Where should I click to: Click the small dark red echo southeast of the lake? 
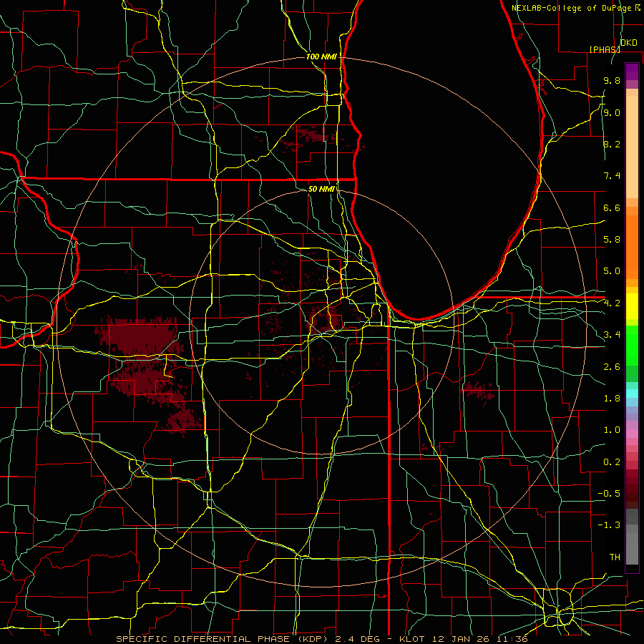pyautogui.click(x=479, y=389)
